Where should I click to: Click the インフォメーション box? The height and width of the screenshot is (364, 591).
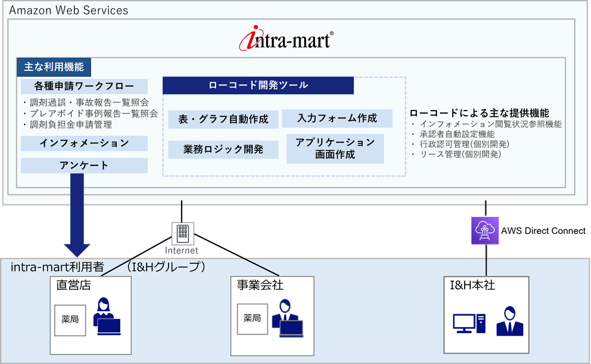[x=84, y=143]
